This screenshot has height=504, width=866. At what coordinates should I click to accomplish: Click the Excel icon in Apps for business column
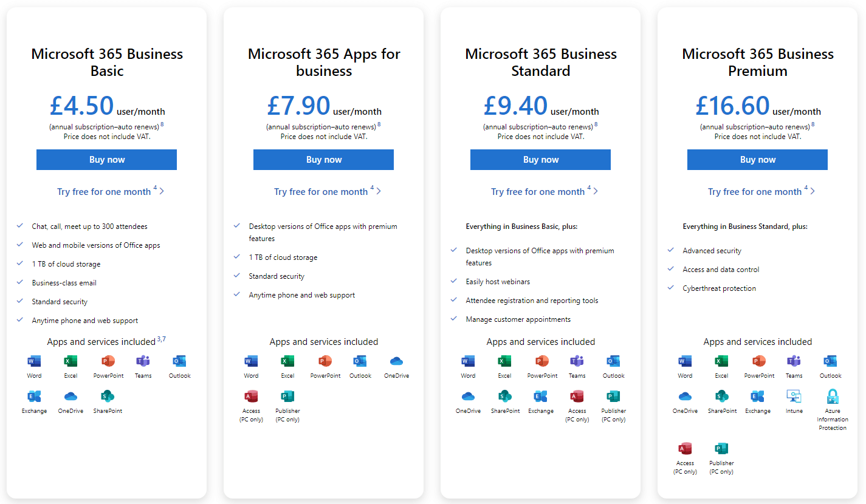click(287, 361)
